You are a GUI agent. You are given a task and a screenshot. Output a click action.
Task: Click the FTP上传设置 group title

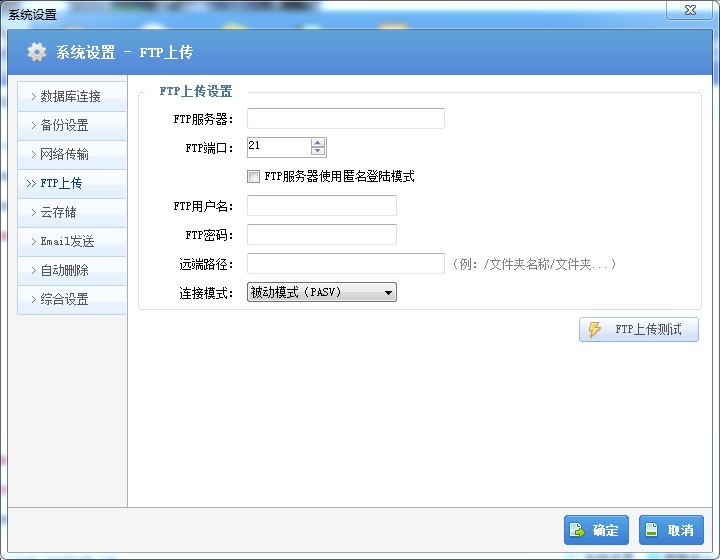point(196,91)
